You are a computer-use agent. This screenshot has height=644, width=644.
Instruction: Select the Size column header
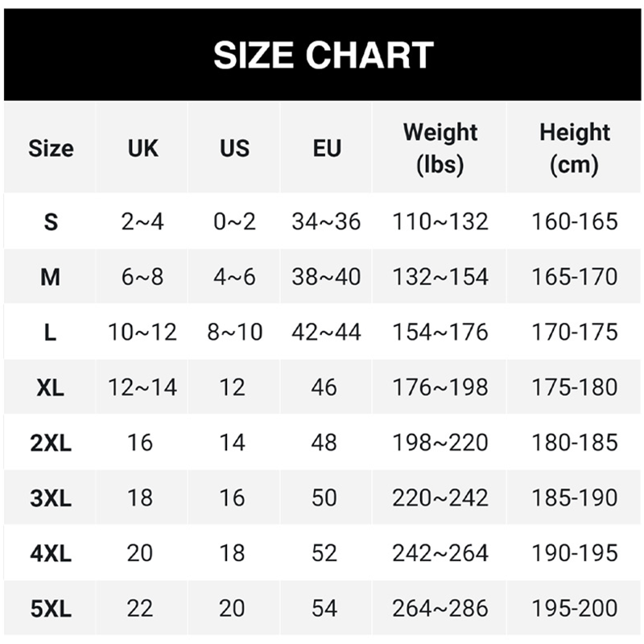[51, 148]
